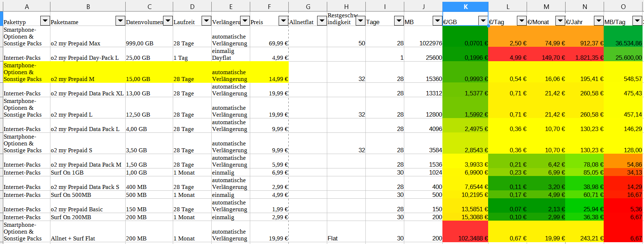
Task: Click the red €/Tag cell '4,99 €'
Action: tap(508, 54)
